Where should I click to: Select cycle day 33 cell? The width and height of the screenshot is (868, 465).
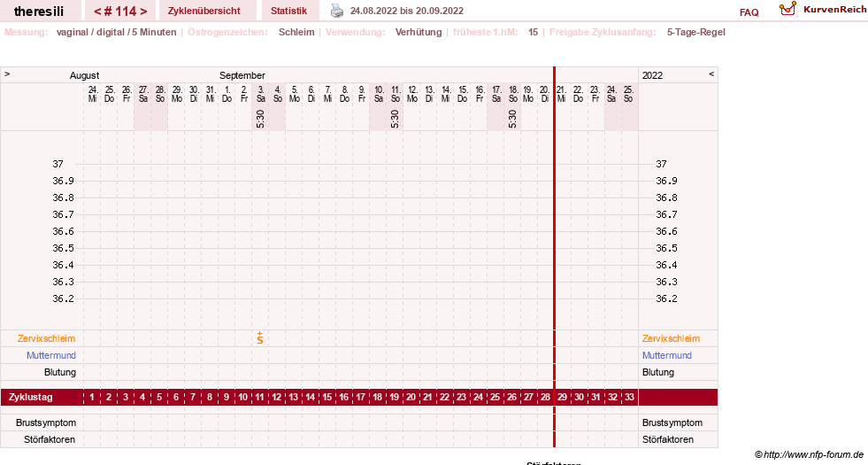(x=629, y=398)
